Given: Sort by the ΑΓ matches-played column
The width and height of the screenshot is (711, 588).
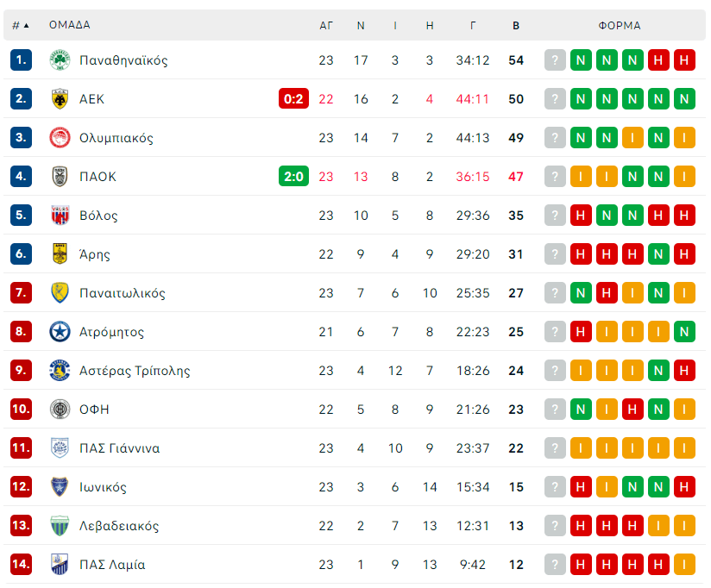Looking at the screenshot, I should tap(326, 25).
